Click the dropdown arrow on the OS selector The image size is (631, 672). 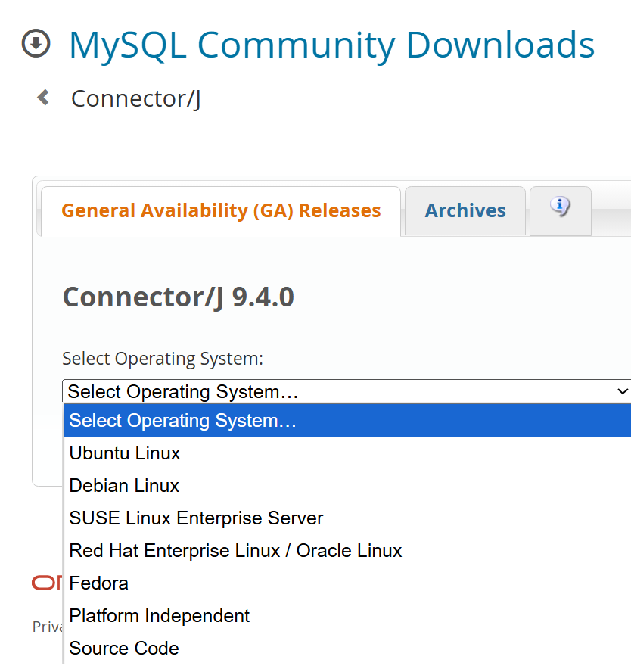[622, 391]
